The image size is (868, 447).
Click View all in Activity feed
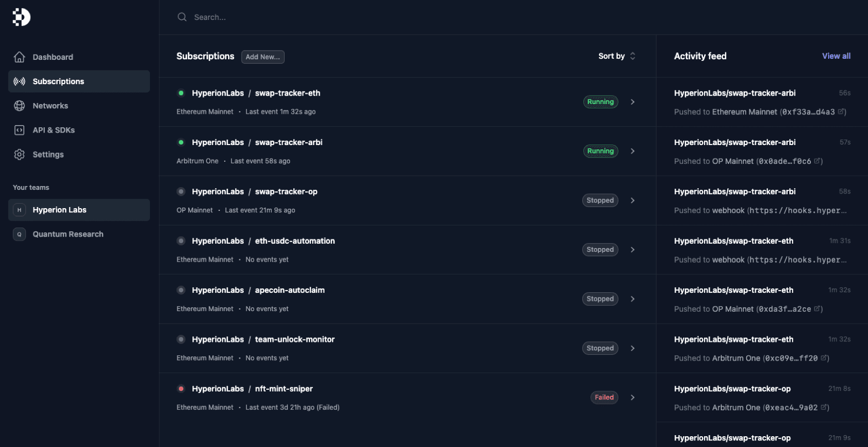pyautogui.click(x=836, y=56)
